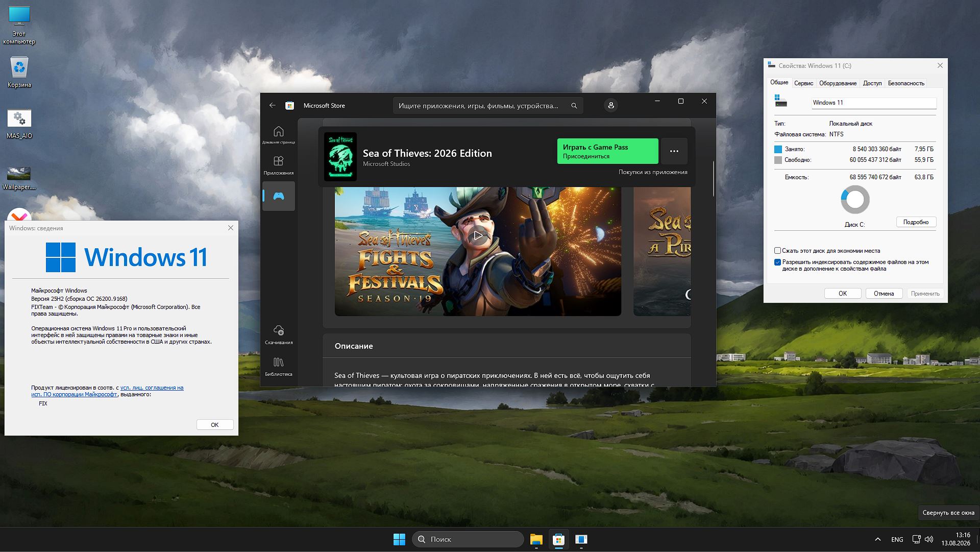Click the Description (Описание) heading
This screenshot has width=980, height=552.
[x=354, y=346]
